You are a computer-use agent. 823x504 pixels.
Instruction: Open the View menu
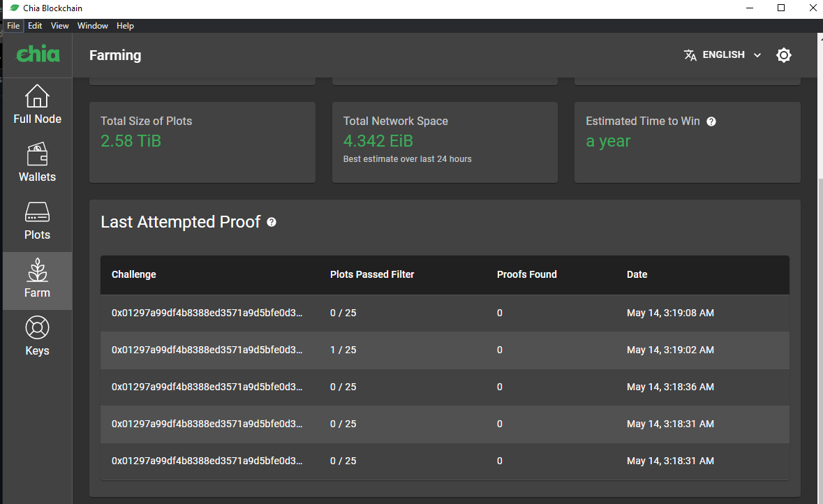(60, 26)
